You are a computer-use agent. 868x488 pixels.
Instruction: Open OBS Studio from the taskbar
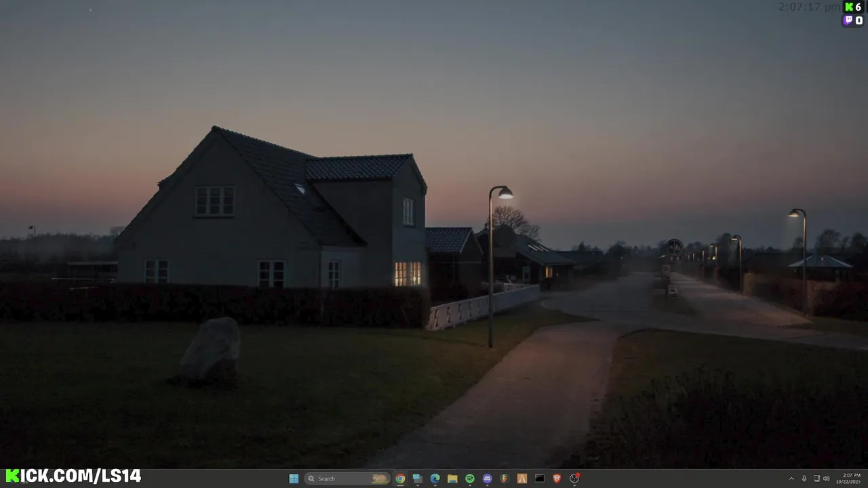click(574, 479)
